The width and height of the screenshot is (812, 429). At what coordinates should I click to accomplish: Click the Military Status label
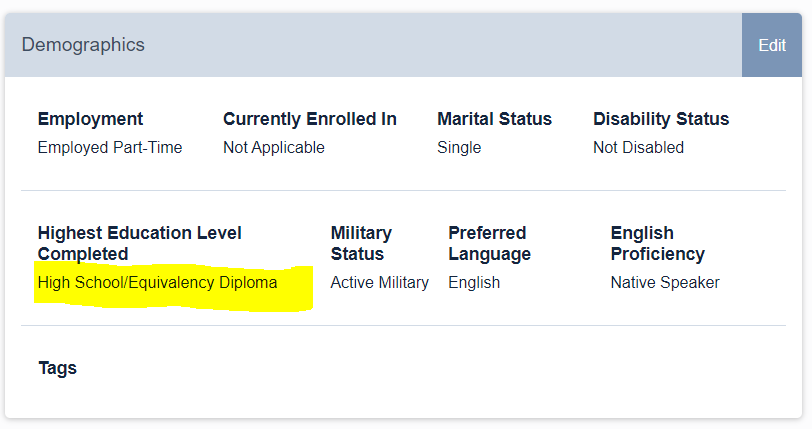coord(361,244)
